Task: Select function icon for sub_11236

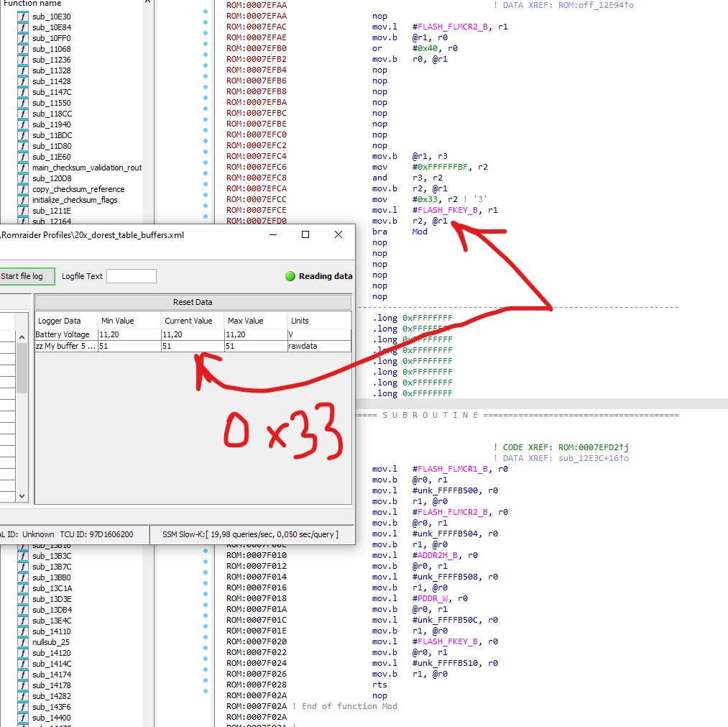Action: tap(23, 60)
